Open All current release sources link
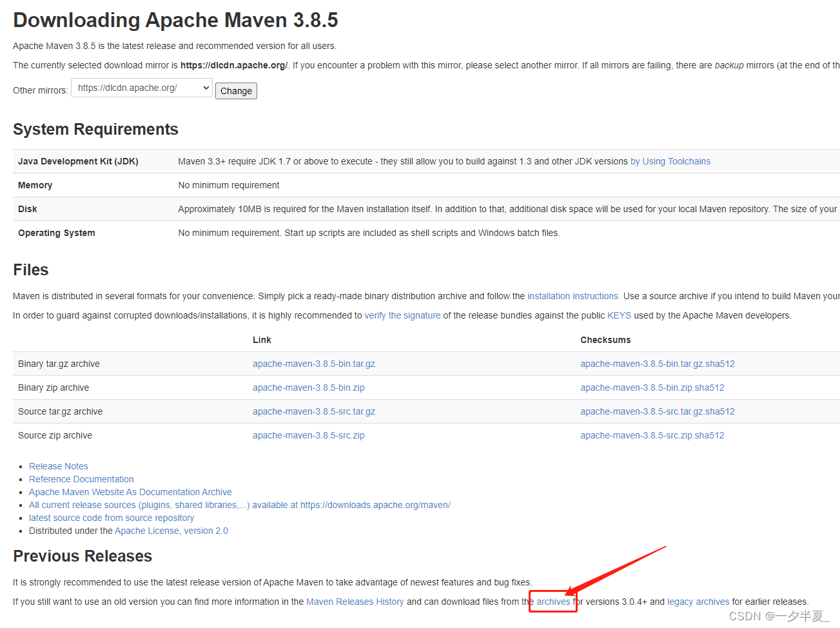The image size is (840, 628). pyautogui.click(x=240, y=505)
